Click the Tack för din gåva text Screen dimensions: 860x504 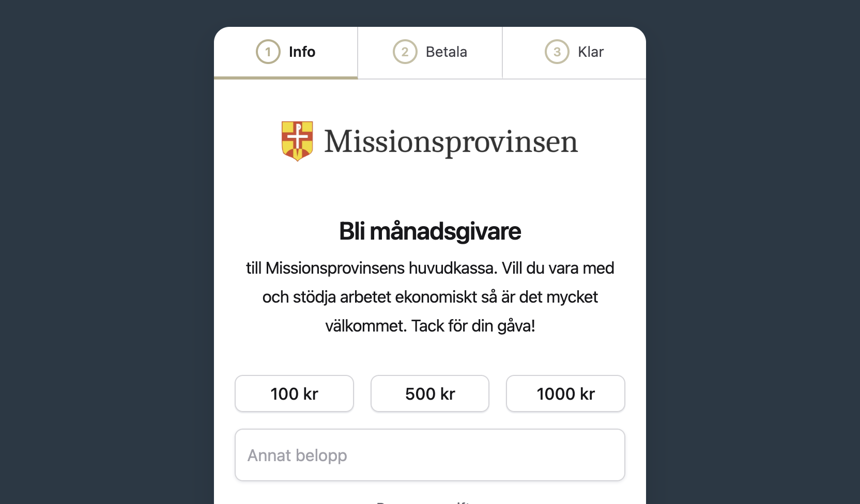point(473,326)
